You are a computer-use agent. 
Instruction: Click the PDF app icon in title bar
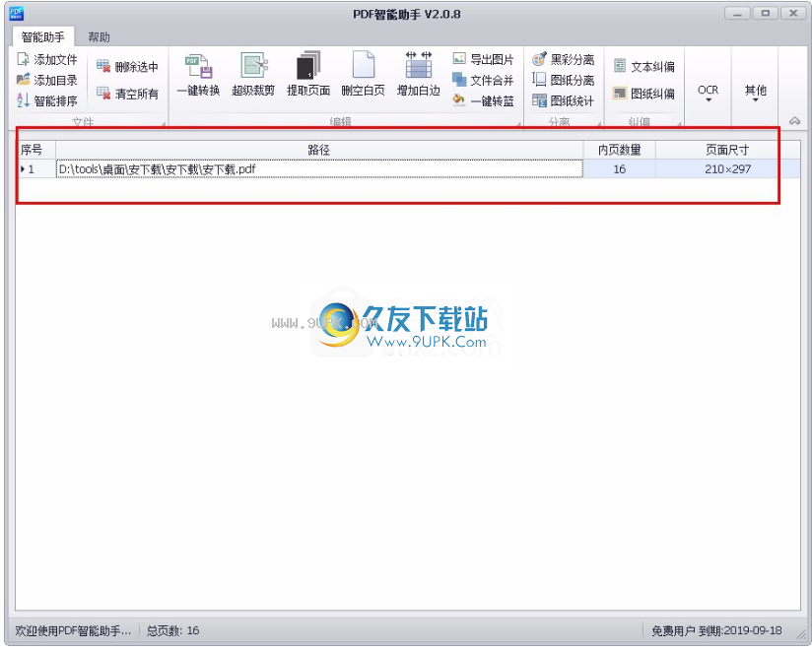coord(17,14)
